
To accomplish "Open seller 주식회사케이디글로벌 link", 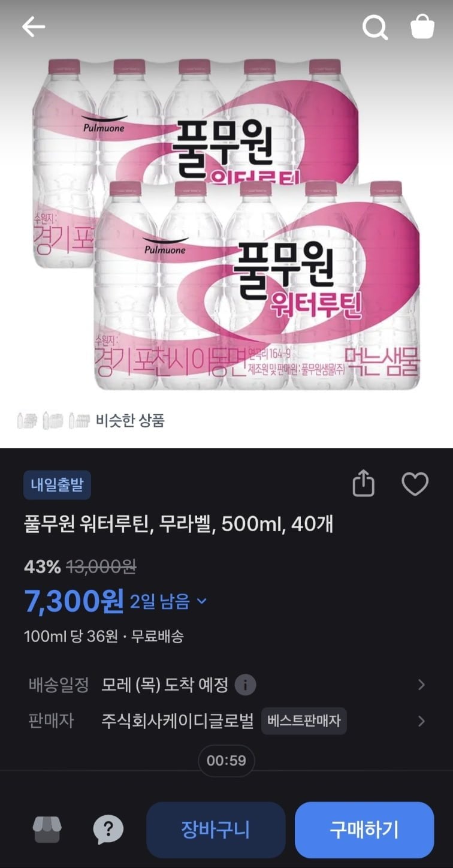I will click(177, 721).
